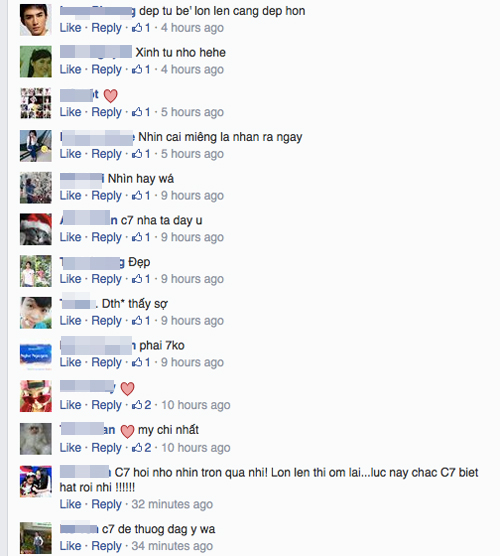The width and height of the screenshot is (500, 556).
Task: Click the thumbs-up count icon on 'Xinh tu nho hehe' comment
Action: [x=137, y=69]
